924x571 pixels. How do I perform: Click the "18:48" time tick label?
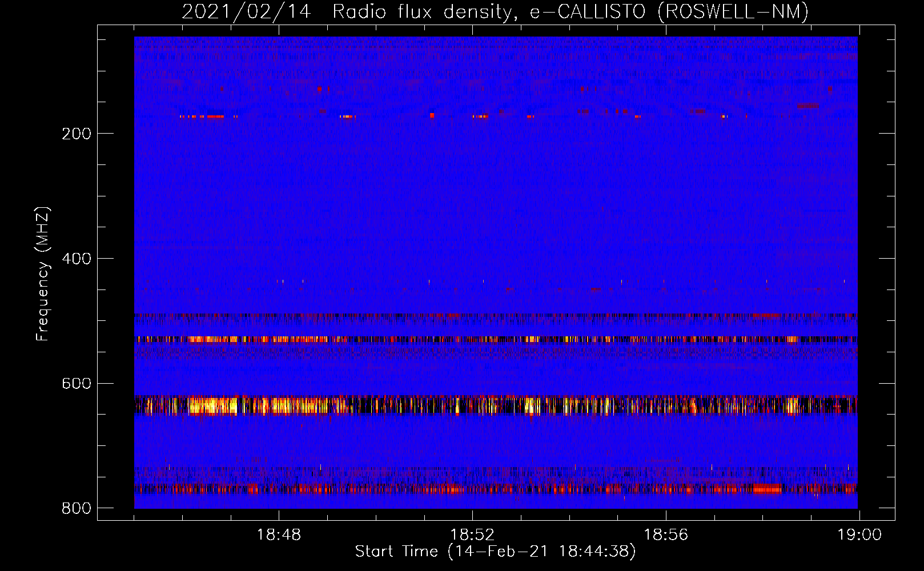coord(279,534)
